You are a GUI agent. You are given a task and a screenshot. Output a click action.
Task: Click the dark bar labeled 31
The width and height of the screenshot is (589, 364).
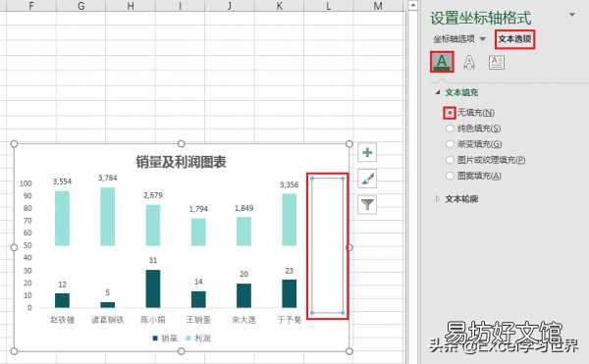[x=153, y=289]
